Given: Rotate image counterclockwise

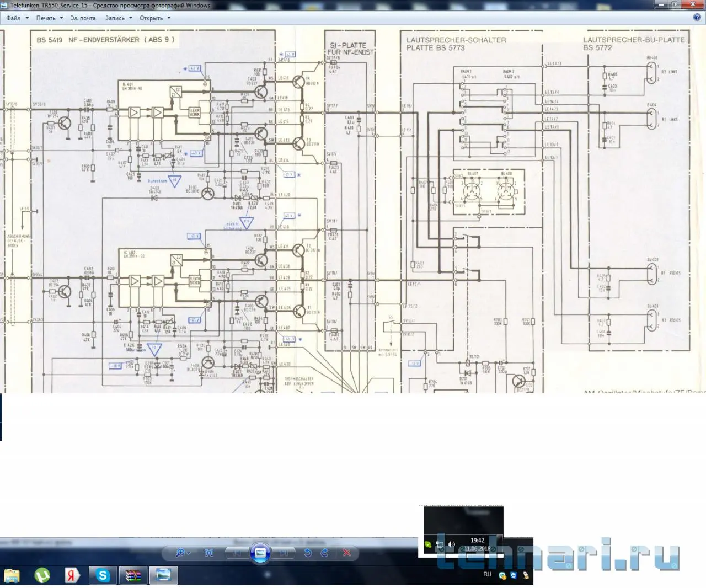Looking at the screenshot, I should click(x=308, y=553).
